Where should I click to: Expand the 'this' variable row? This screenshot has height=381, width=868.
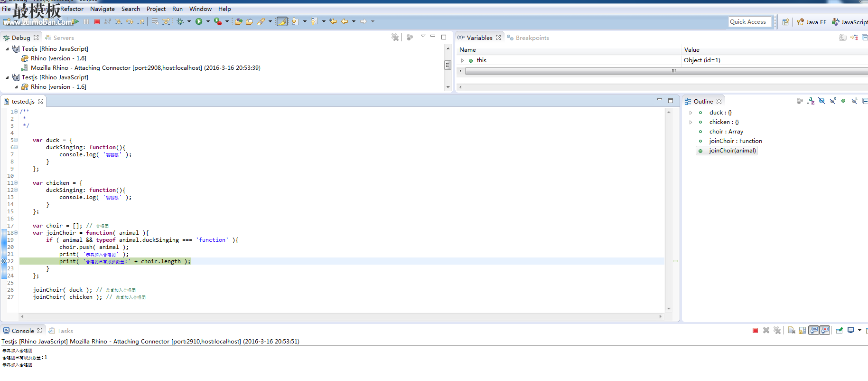pyautogui.click(x=463, y=60)
